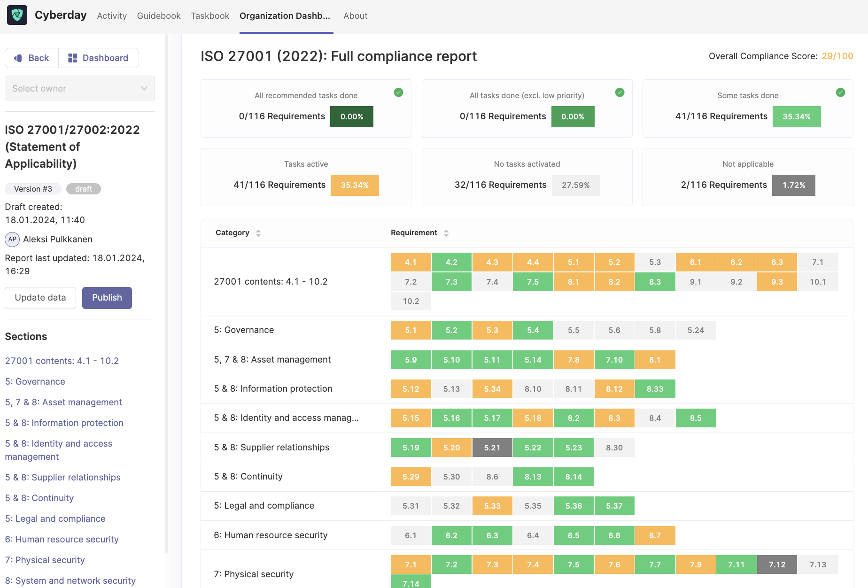Open Dashboard via the grid icon
This screenshot has height=588, width=868.
[73, 58]
